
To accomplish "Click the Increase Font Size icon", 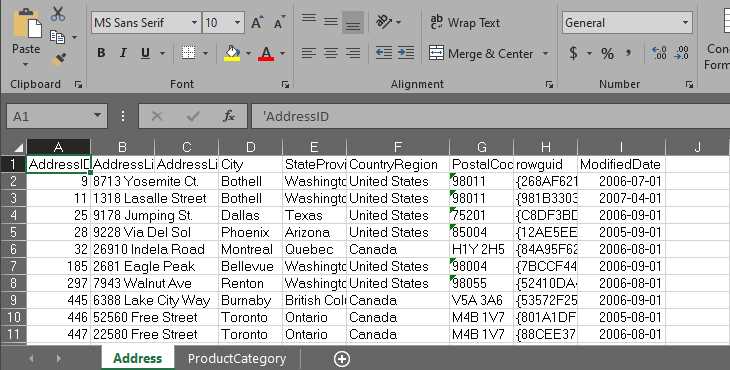I will pyautogui.click(x=257, y=22).
